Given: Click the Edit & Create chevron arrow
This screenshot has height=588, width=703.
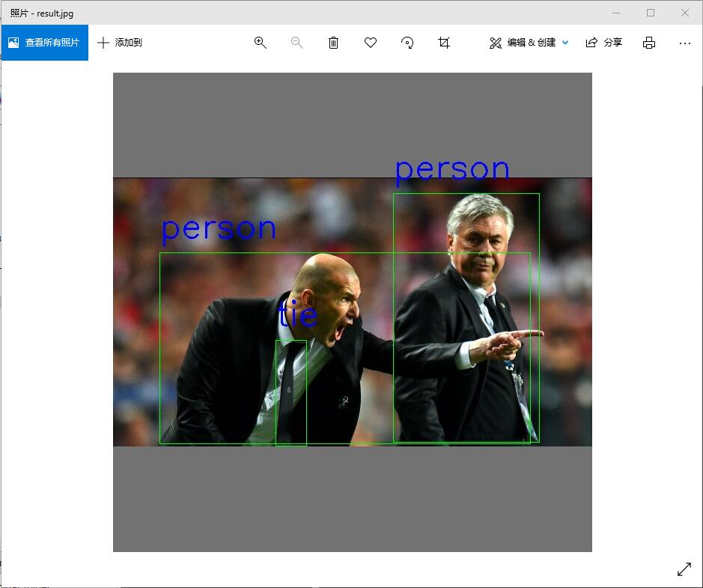Looking at the screenshot, I should (565, 43).
